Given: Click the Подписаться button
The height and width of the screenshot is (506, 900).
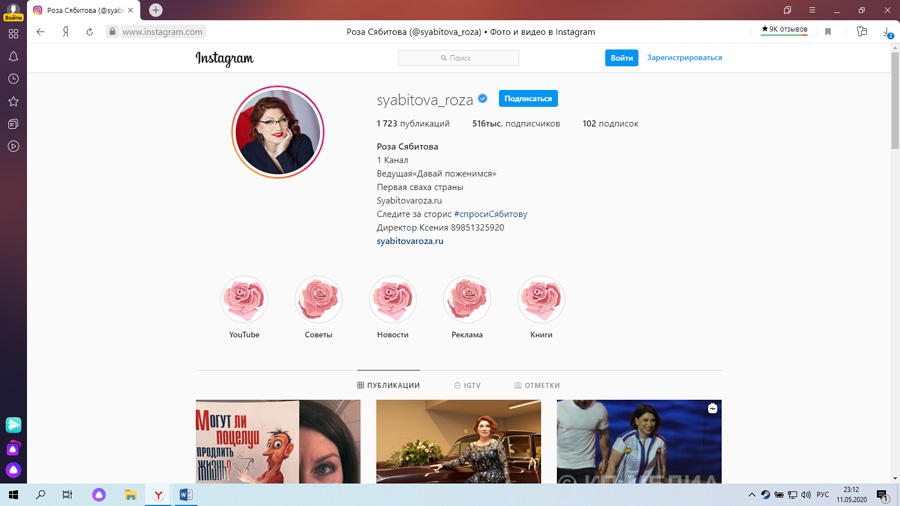Looking at the screenshot, I should (528, 99).
